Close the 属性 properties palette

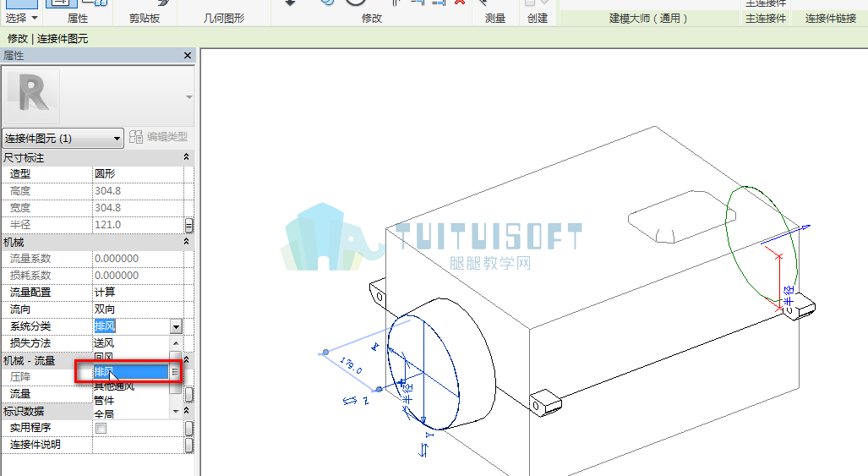187,55
